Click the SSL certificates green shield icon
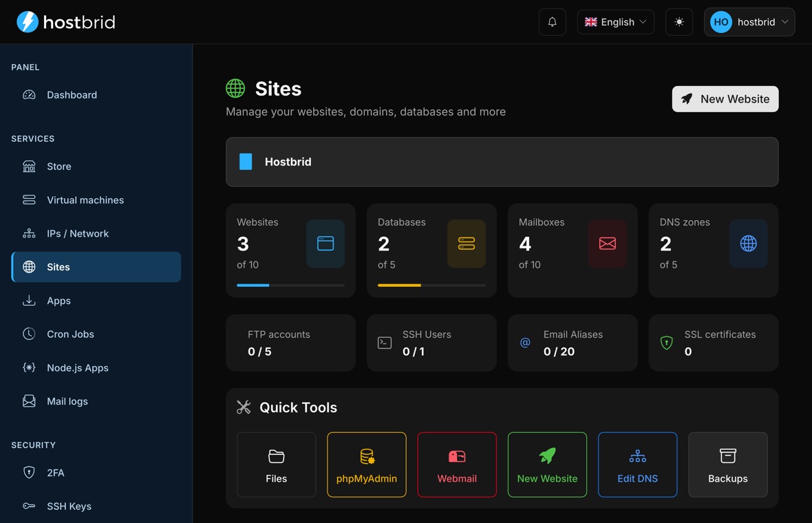 point(667,343)
